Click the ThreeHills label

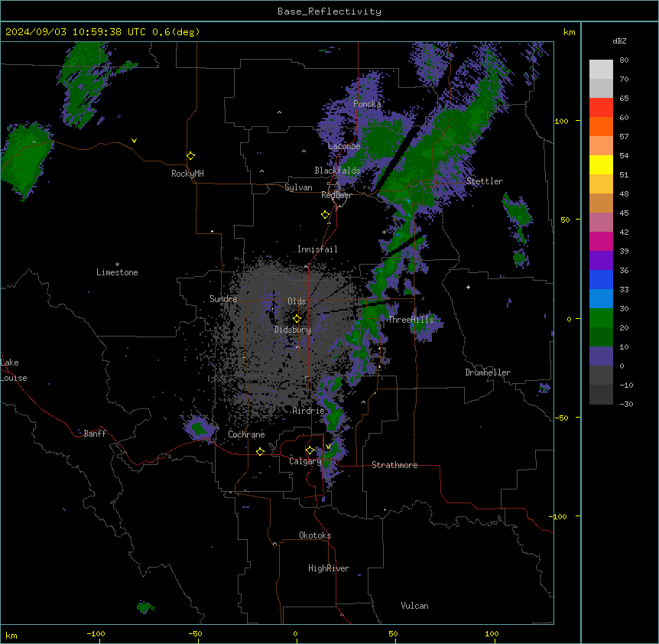pyautogui.click(x=411, y=320)
